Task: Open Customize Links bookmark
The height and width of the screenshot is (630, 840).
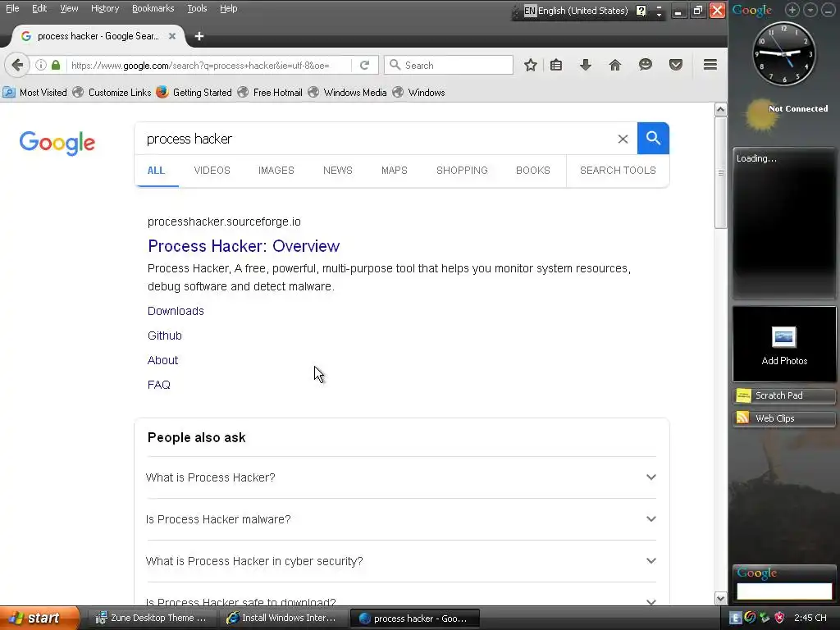Action: click(112, 93)
